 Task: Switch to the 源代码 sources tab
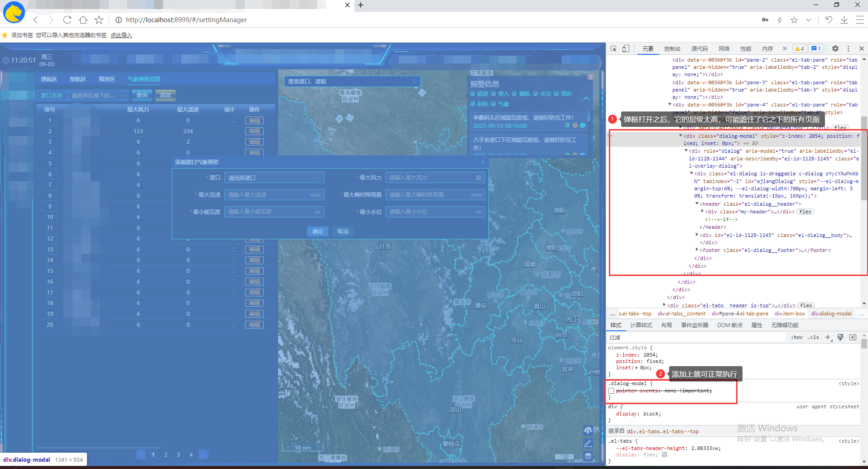click(699, 48)
